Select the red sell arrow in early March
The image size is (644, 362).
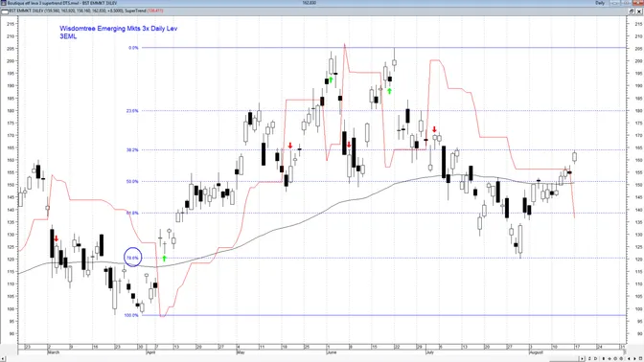57,238
